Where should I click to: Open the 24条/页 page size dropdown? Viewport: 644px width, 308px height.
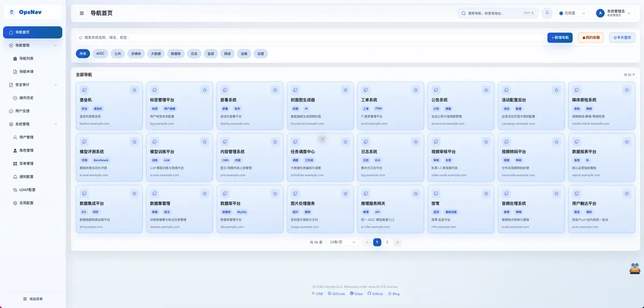coord(343,242)
